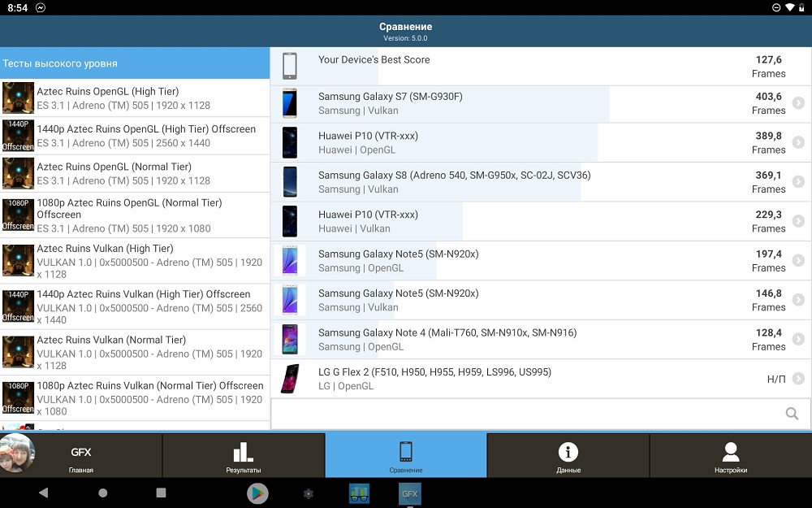Tap the Android back navigation button
The image size is (812, 508).
(x=44, y=493)
